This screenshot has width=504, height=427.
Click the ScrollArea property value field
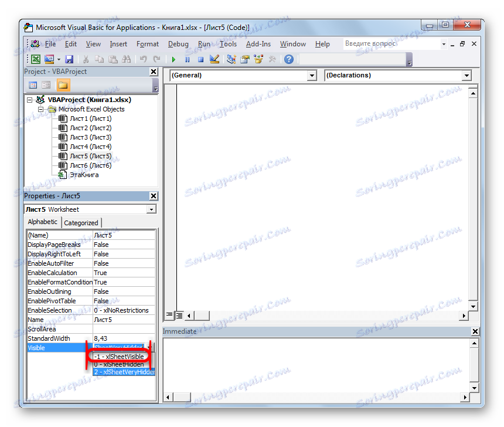[x=124, y=329]
